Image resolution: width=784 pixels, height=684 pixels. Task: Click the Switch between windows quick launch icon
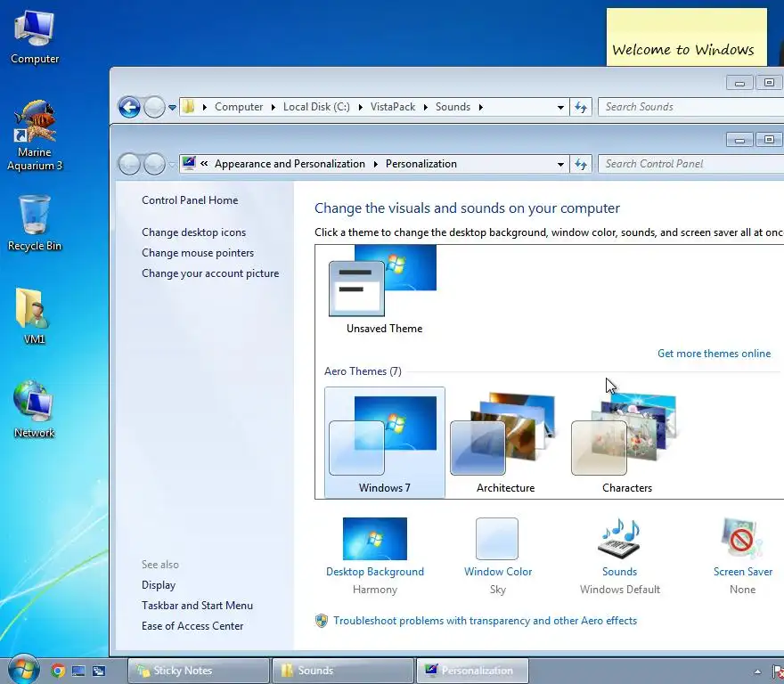click(x=99, y=671)
